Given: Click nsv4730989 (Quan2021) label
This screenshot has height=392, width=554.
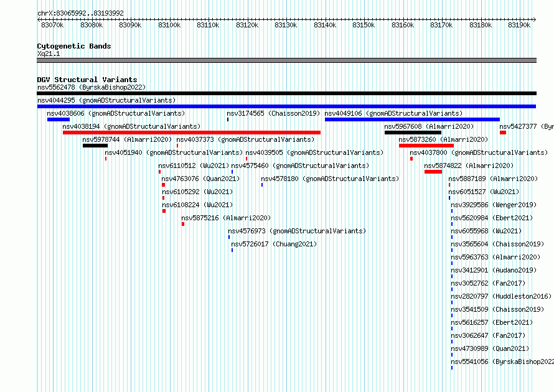Looking at the screenshot, I should coord(490,348).
